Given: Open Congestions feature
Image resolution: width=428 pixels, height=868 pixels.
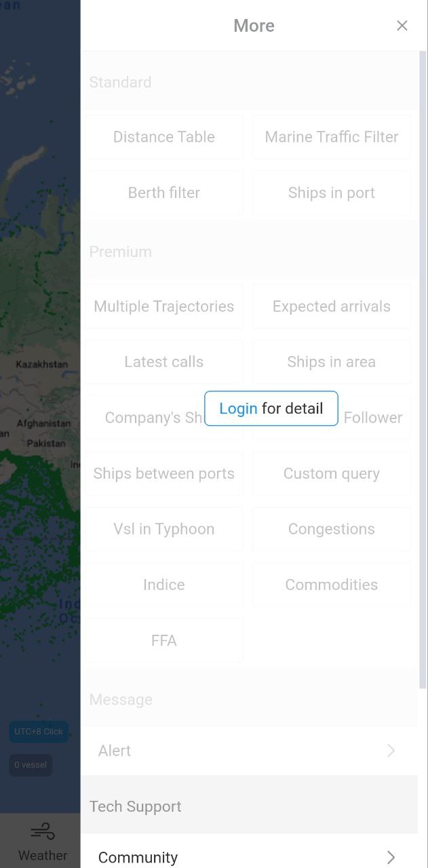Looking at the screenshot, I should coord(332,529).
